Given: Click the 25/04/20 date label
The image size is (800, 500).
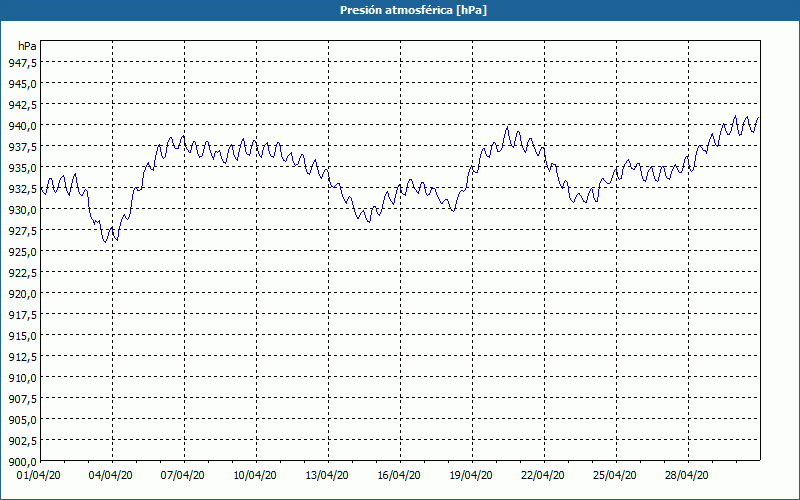Looking at the screenshot, I should pos(614,475).
